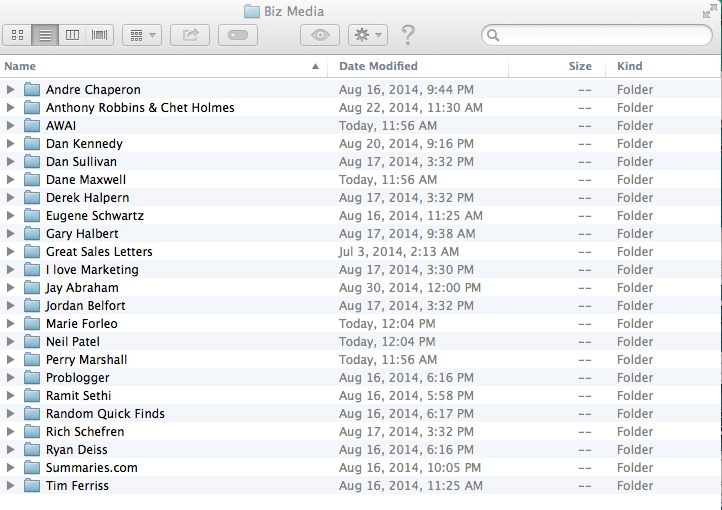Switch to column view
The height and width of the screenshot is (510, 722).
coord(72,35)
